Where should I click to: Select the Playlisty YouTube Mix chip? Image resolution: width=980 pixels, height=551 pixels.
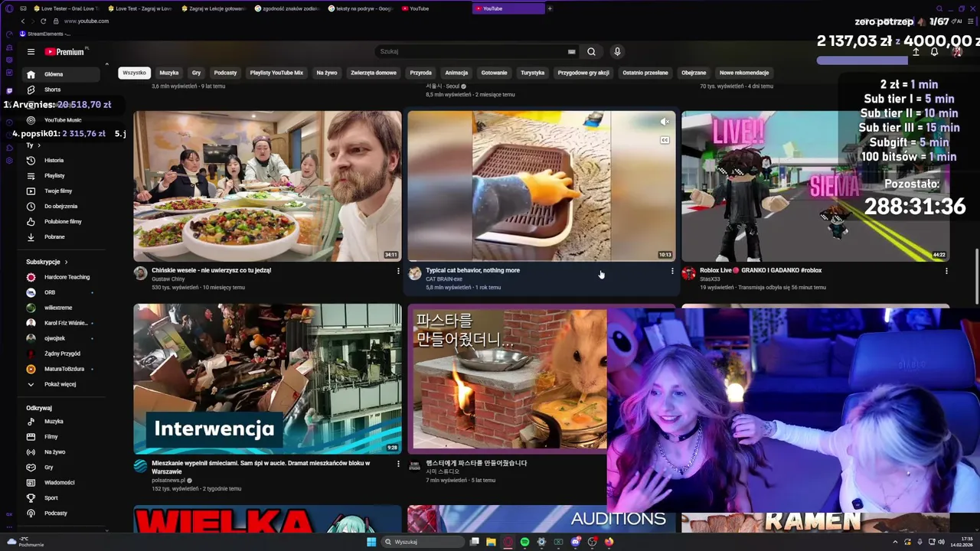click(276, 73)
